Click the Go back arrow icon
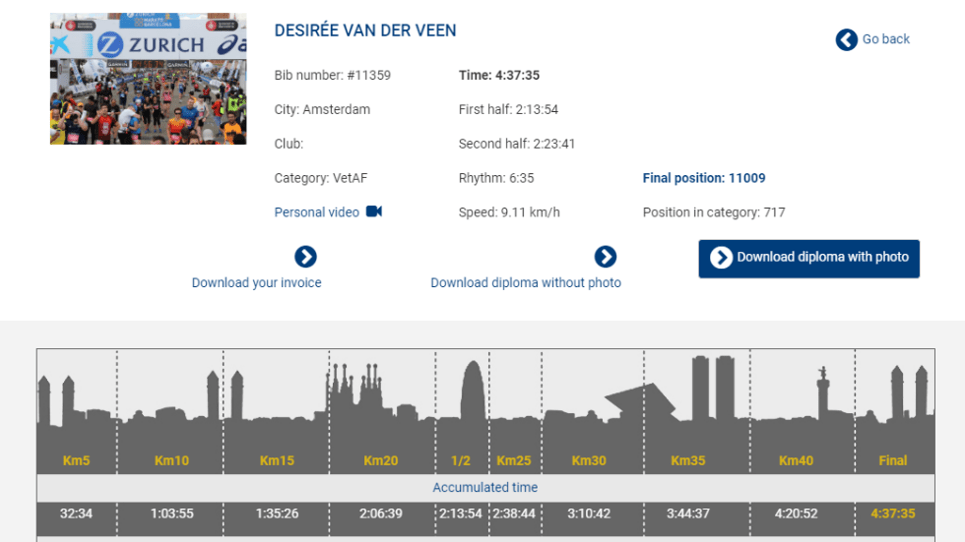 [x=846, y=39]
